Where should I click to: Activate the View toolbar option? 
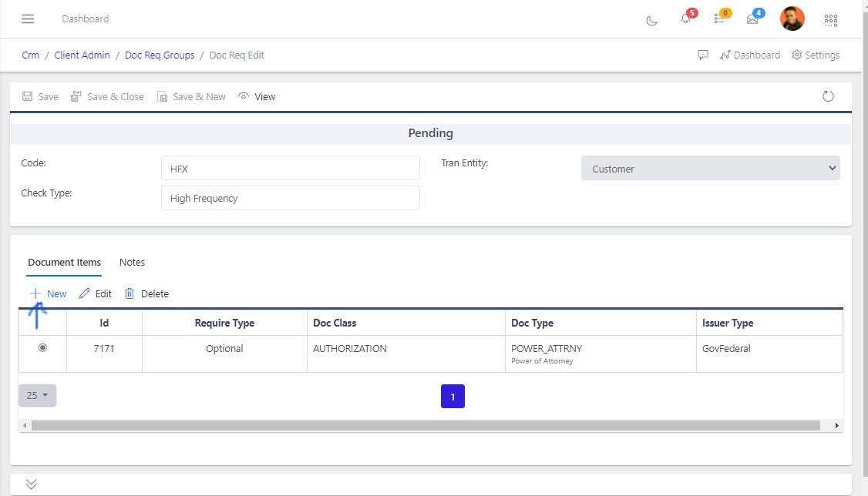[257, 96]
